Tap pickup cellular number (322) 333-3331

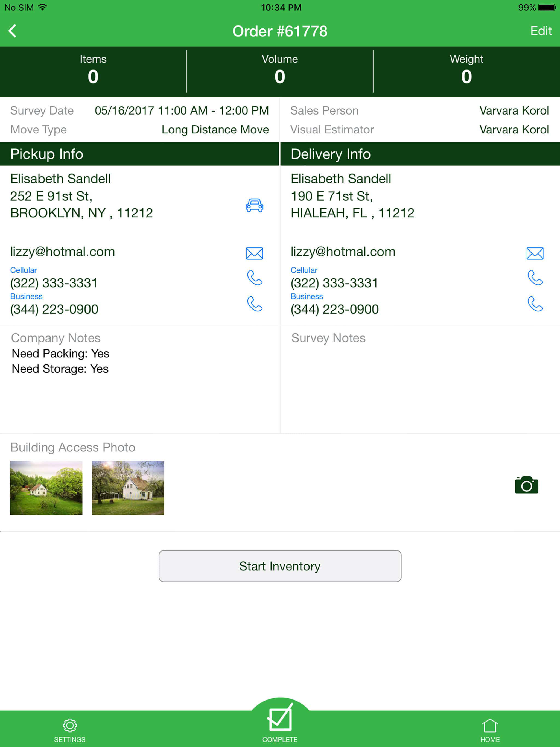point(54,283)
